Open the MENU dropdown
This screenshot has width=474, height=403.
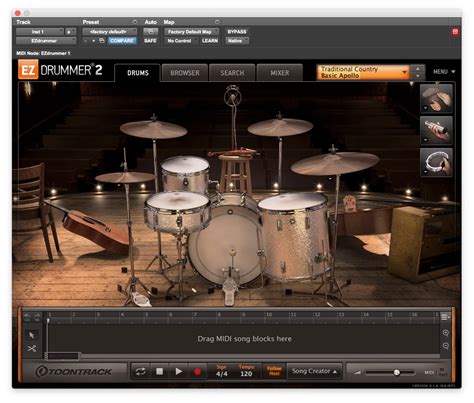tap(444, 72)
